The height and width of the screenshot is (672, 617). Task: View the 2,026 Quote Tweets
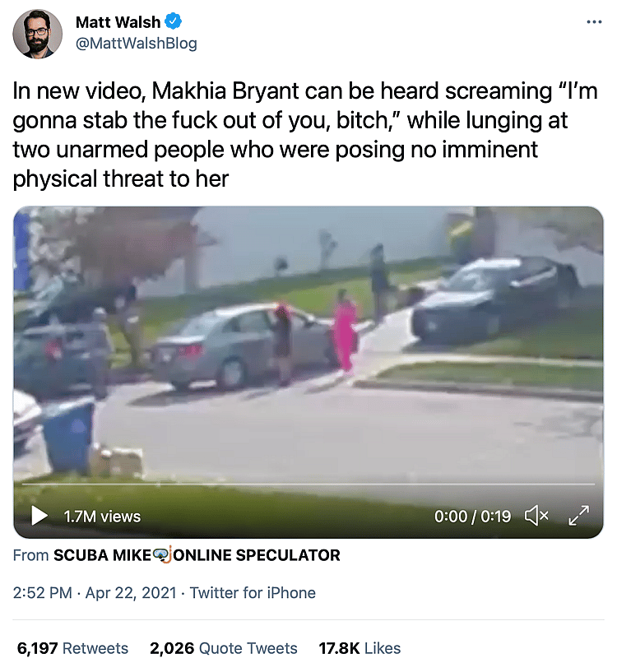point(224,648)
